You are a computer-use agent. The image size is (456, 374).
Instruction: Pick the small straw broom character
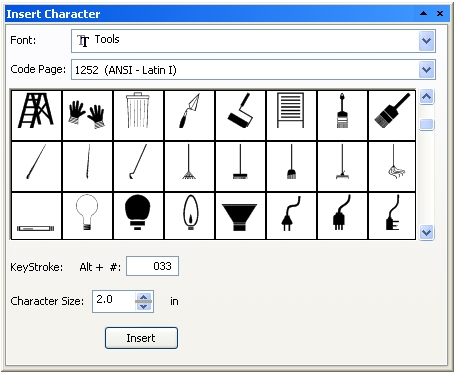click(x=291, y=166)
